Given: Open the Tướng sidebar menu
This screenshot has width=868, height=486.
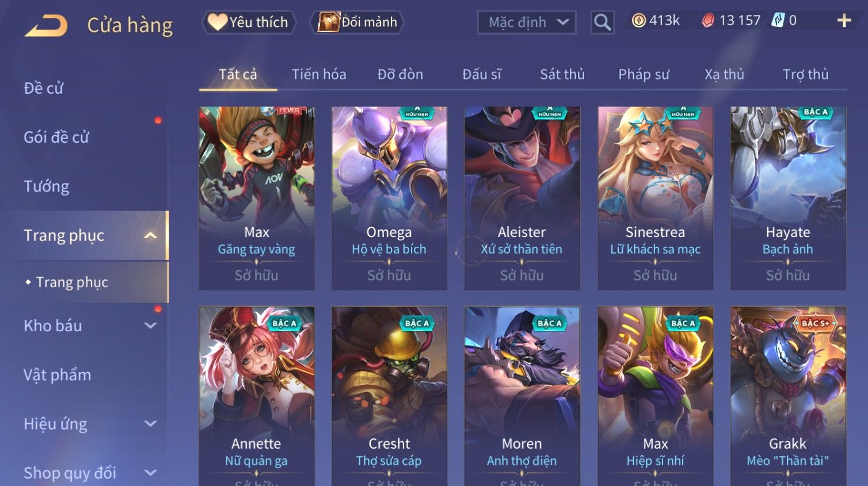Looking at the screenshot, I should pyautogui.click(x=47, y=186).
